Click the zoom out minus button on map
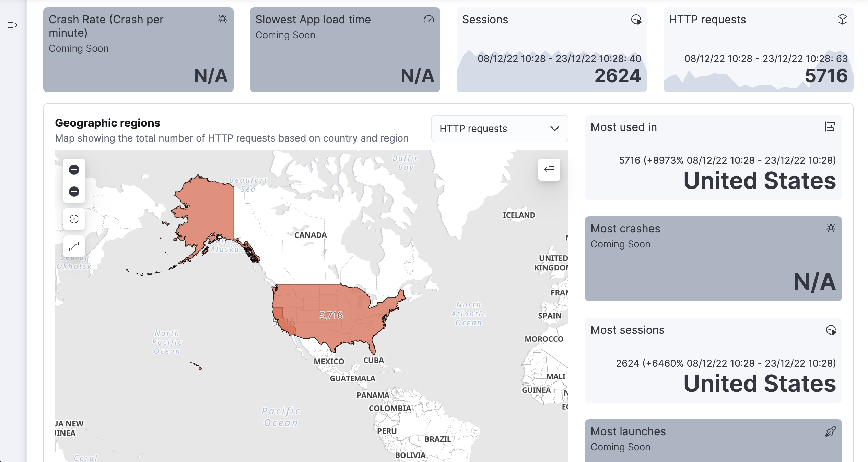The width and height of the screenshot is (868, 462). (73, 191)
